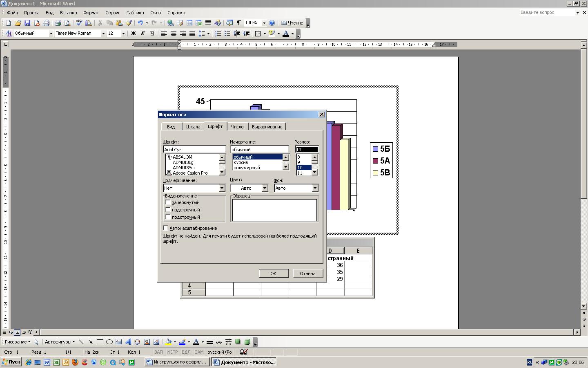Undo the last action
The width and height of the screenshot is (588, 368).
(x=140, y=23)
